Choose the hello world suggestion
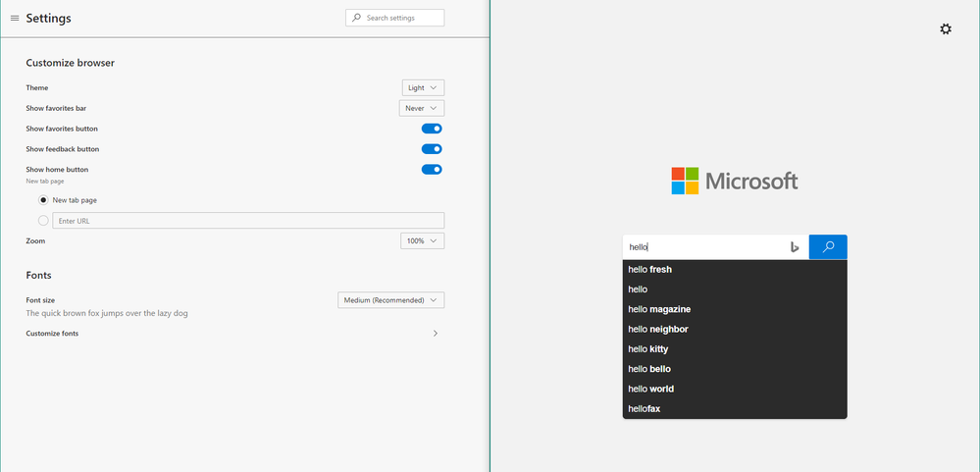Viewport: 980px width, 472px height. 735,389
